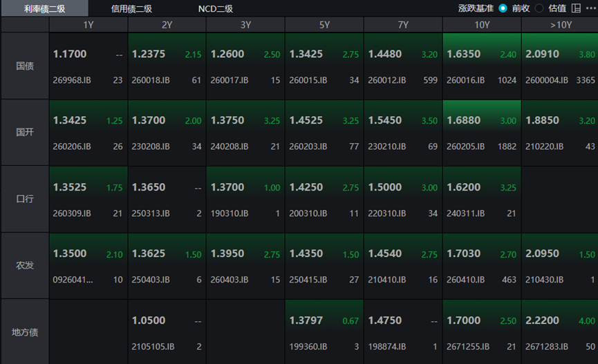Click bond code 210220.IB
The image size is (598, 364).
[544, 146]
